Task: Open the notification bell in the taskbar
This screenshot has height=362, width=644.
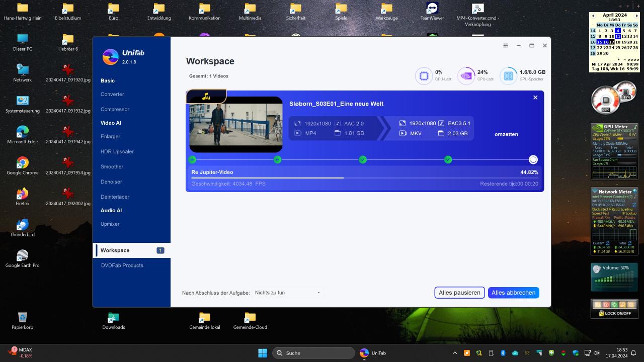Action: pyautogui.click(x=634, y=353)
